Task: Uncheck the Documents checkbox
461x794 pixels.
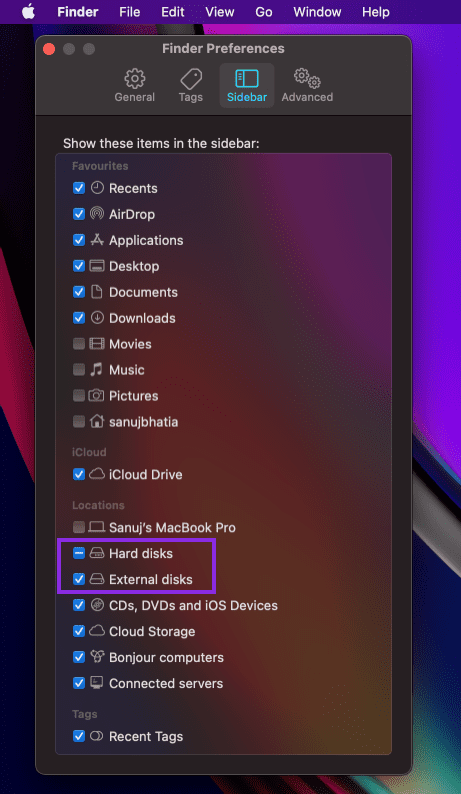Action: [x=79, y=292]
